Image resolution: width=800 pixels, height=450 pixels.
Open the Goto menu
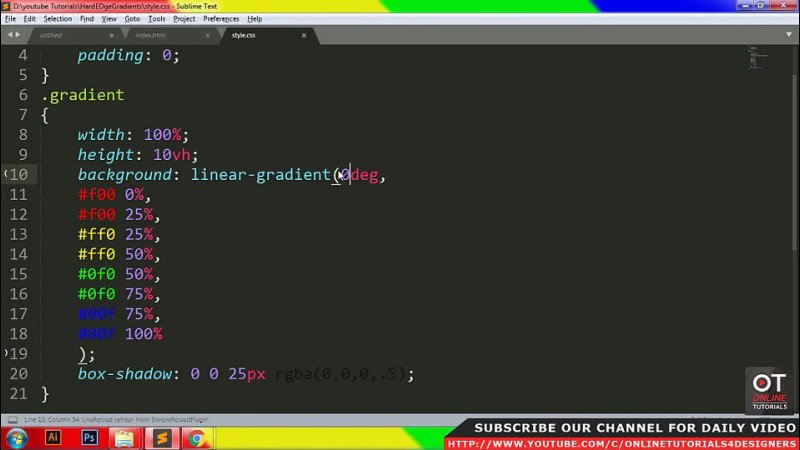click(132, 19)
